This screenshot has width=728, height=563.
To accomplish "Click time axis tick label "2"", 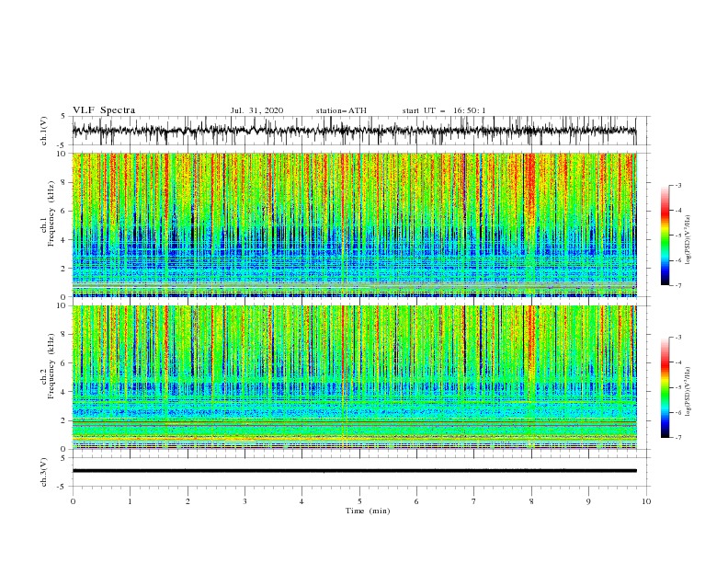I will point(188,501).
